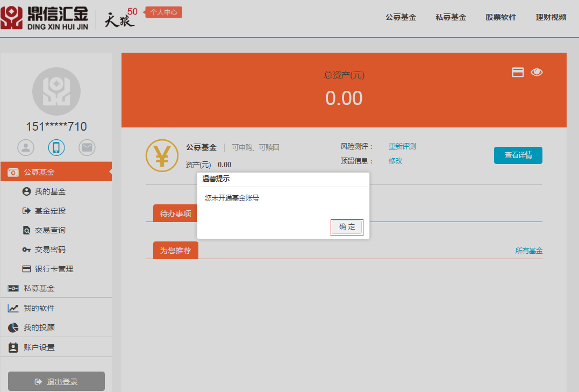Click the 退出登录 logout button

click(x=56, y=381)
